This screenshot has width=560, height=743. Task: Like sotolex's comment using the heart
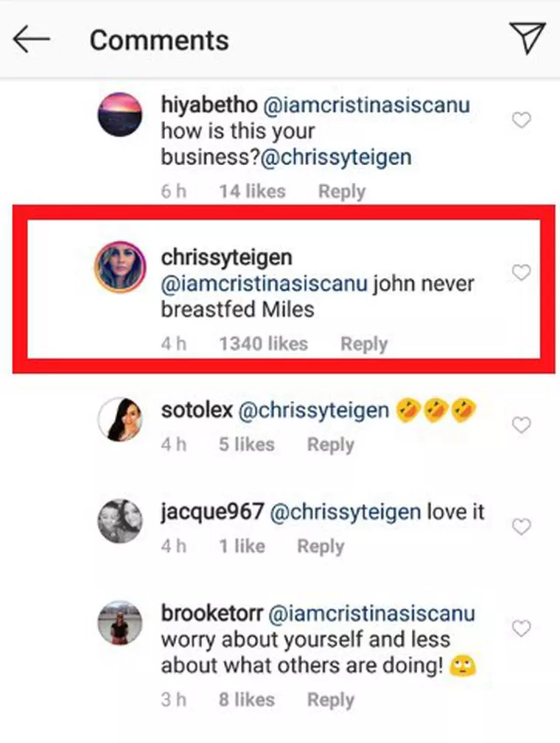point(522,425)
